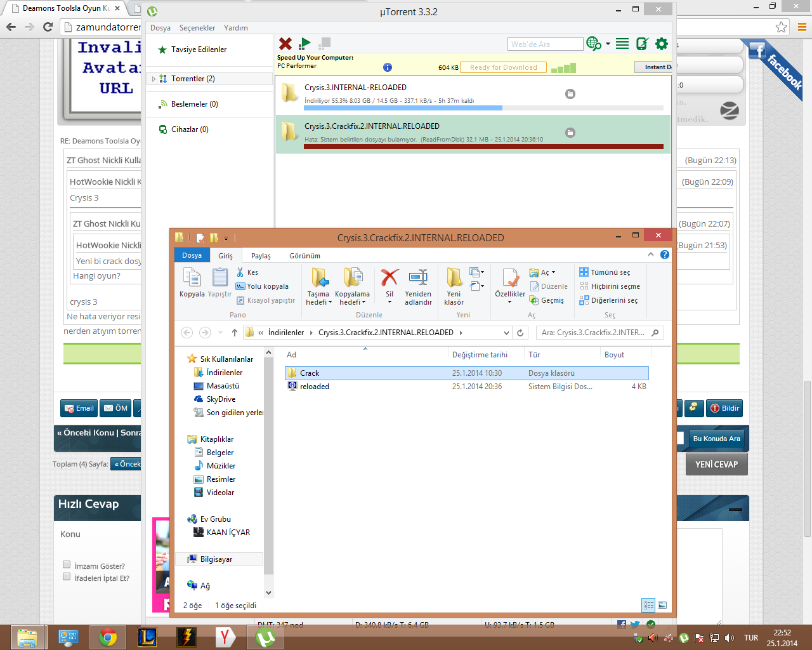Click Email button on forum page

coord(79,408)
